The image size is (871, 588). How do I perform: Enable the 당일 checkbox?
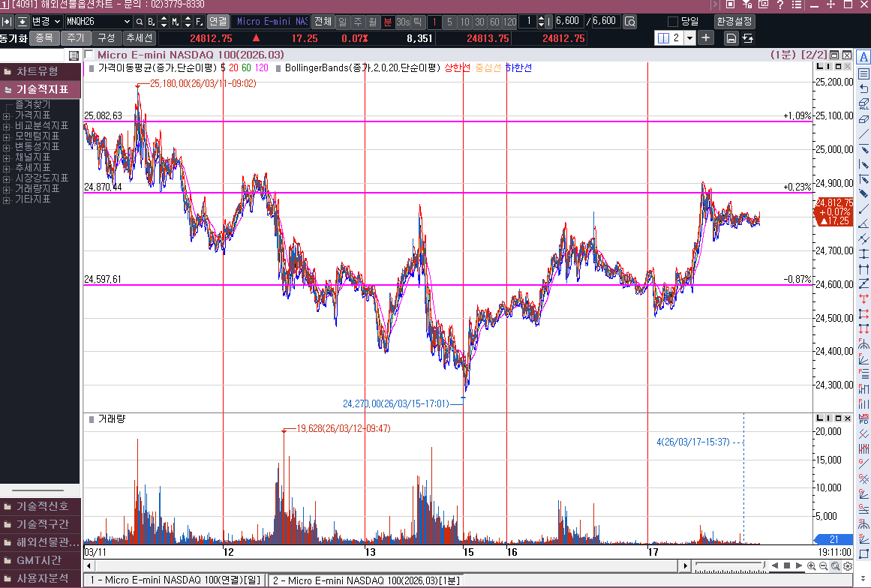pyautogui.click(x=672, y=22)
